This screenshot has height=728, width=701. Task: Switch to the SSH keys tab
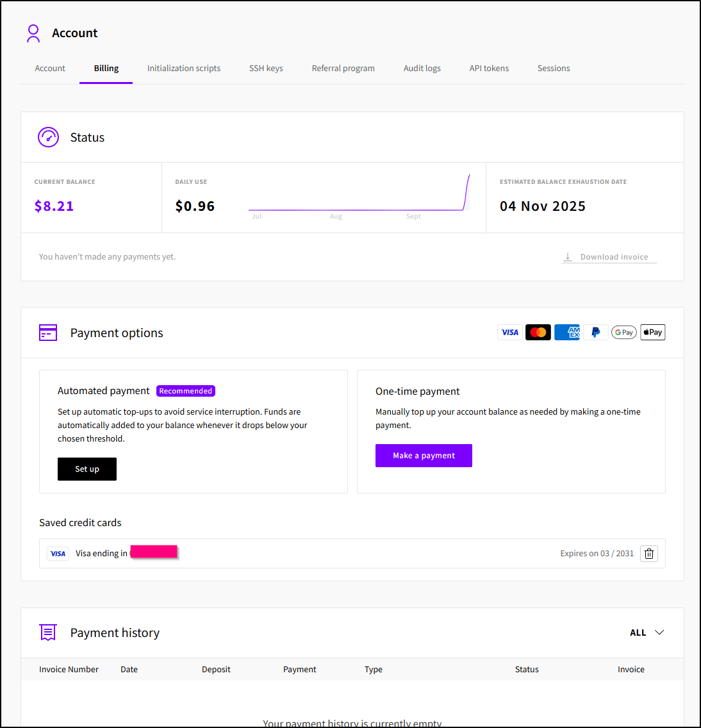[266, 69]
